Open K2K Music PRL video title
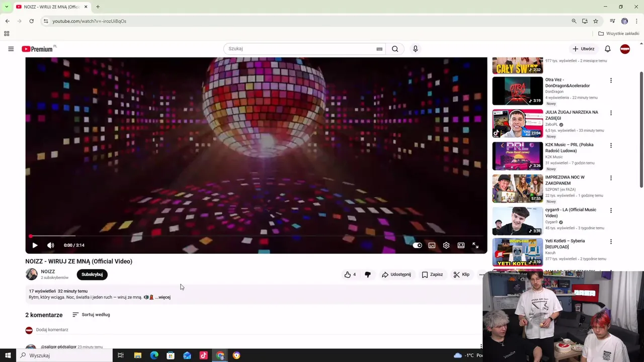The width and height of the screenshot is (644, 362). (569, 148)
